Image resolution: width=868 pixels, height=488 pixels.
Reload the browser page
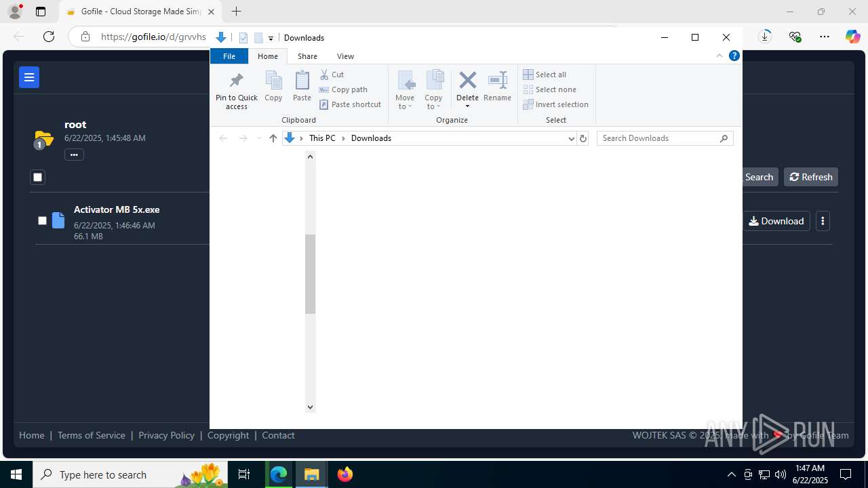pos(49,37)
